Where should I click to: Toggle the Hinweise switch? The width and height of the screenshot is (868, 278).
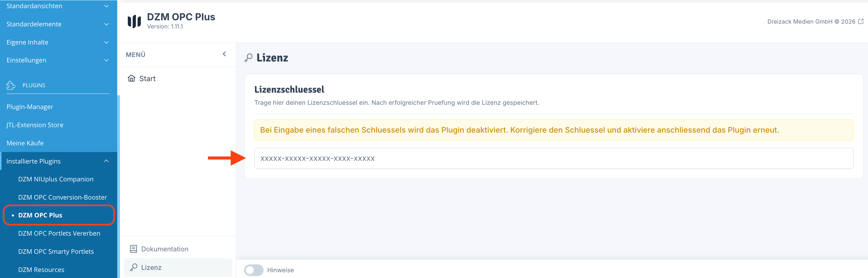(x=253, y=270)
